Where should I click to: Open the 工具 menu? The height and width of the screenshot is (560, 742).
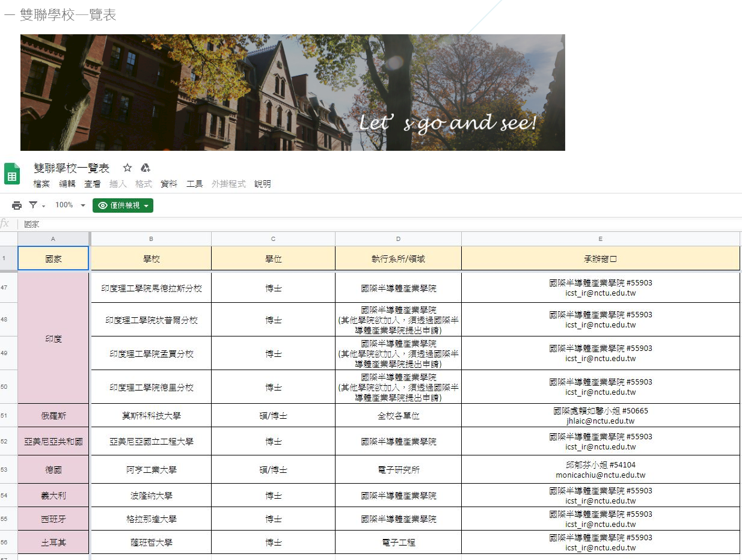coord(195,184)
